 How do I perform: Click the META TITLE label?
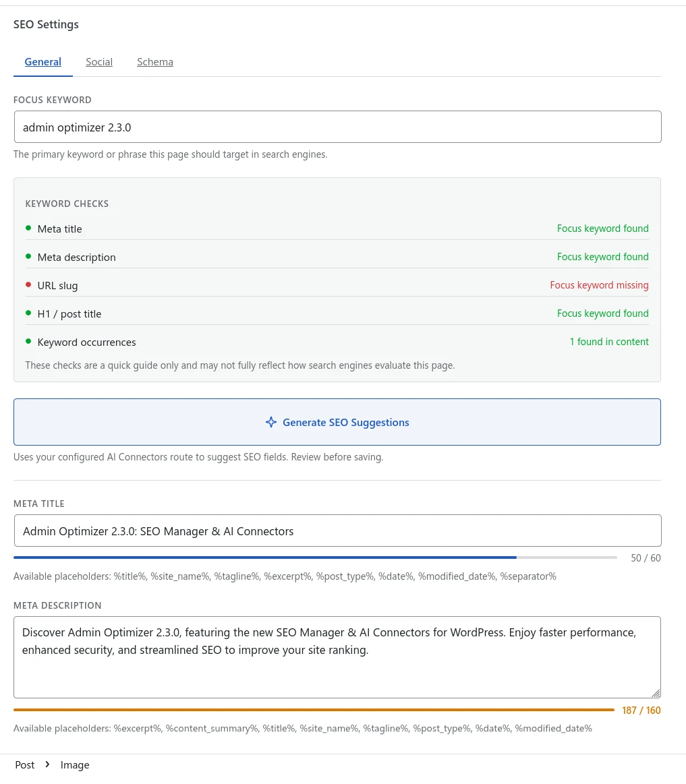pos(39,504)
